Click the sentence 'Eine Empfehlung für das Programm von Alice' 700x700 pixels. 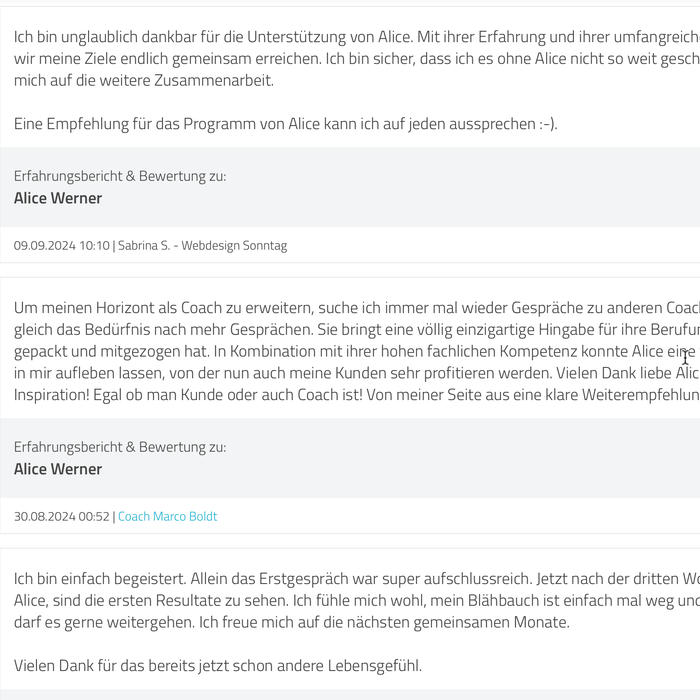[286, 124]
